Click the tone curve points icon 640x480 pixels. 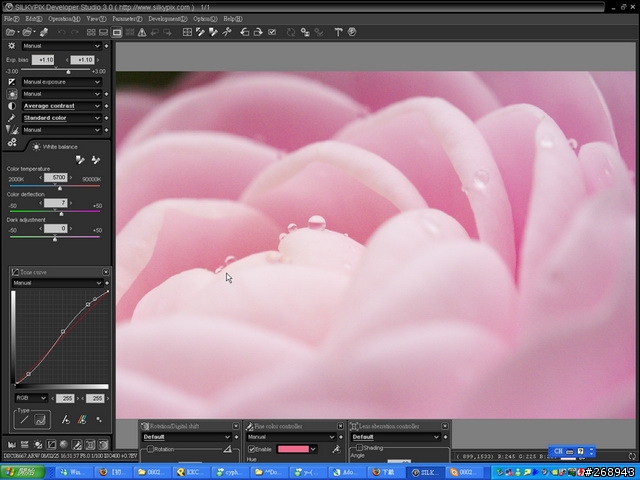(x=99, y=420)
